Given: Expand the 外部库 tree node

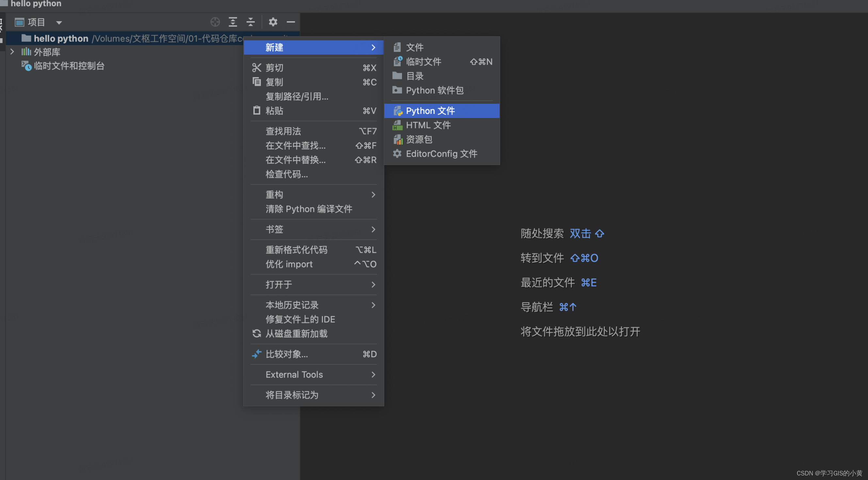Looking at the screenshot, I should tap(12, 52).
